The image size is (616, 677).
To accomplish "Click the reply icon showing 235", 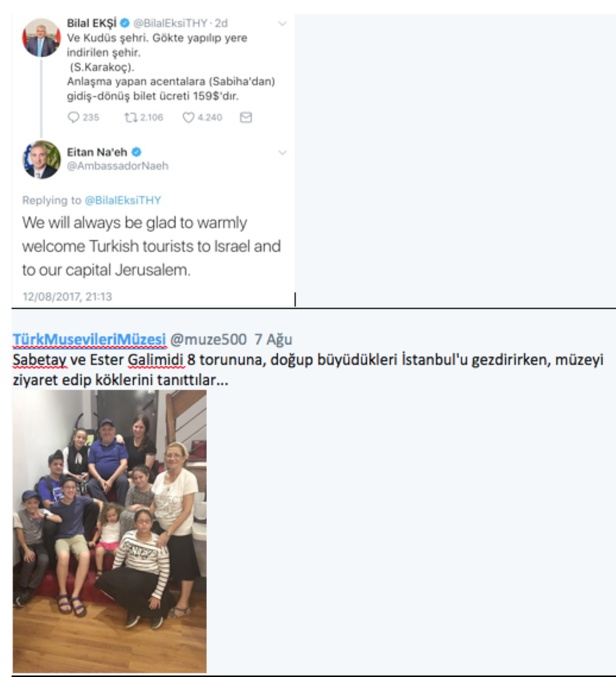I will pyautogui.click(x=74, y=117).
